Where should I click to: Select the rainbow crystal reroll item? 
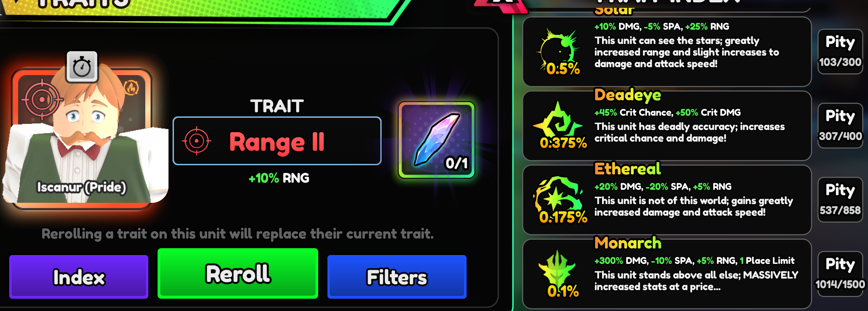point(437,140)
